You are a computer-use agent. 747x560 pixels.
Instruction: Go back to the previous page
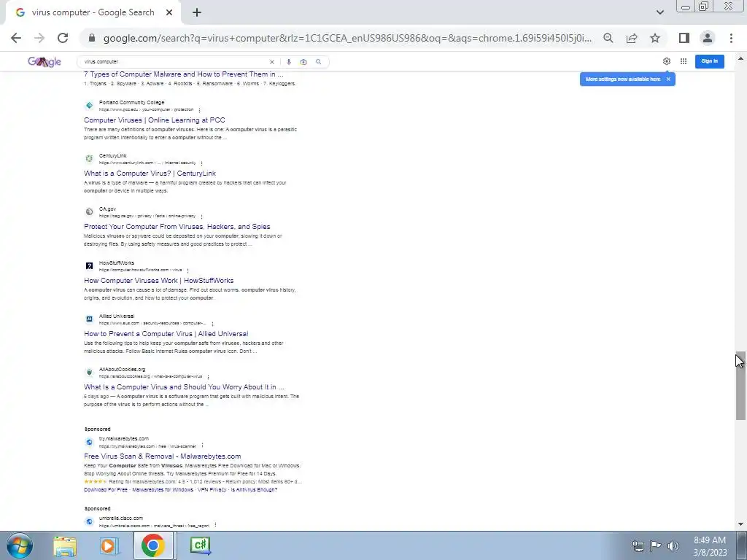pos(16,38)
